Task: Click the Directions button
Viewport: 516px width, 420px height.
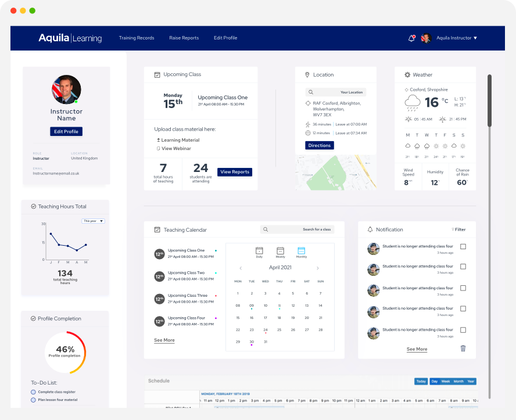Action: click(x=320, y=146)
